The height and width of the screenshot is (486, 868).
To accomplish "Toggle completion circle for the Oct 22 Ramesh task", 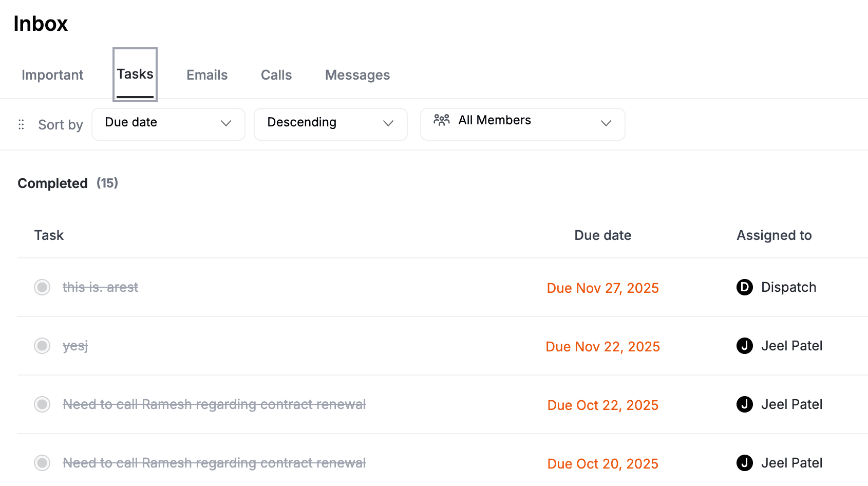I will click(42, 404).
